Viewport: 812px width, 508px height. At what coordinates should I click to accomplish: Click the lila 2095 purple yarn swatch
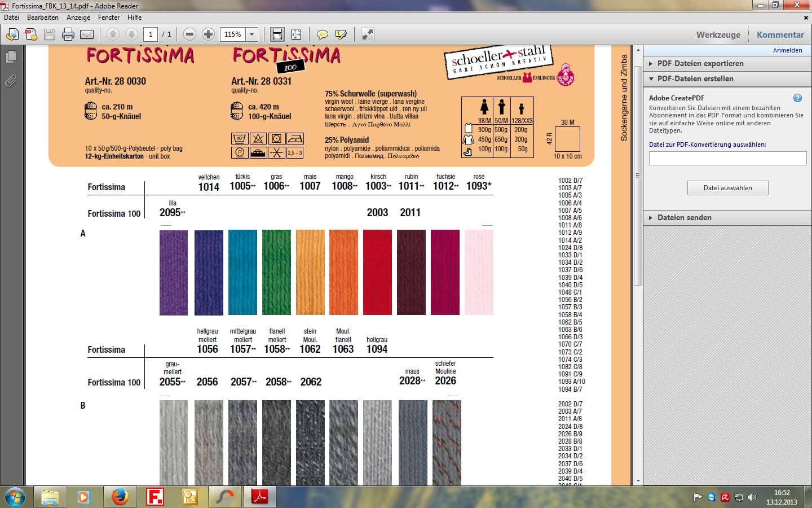174,273
